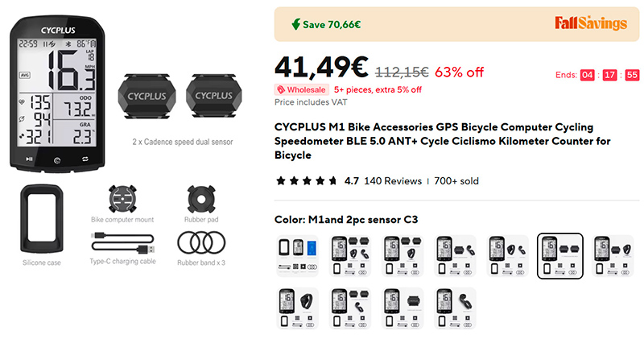
Task: Select the currently highlighted M1and 2pc sensor C3 option
Action: (x=559, y=255)
